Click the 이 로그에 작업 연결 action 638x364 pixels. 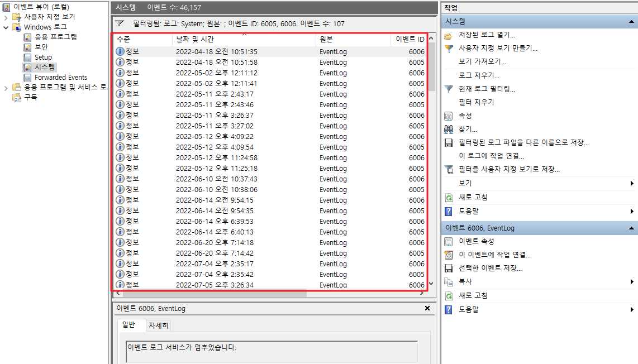(491, 156)
